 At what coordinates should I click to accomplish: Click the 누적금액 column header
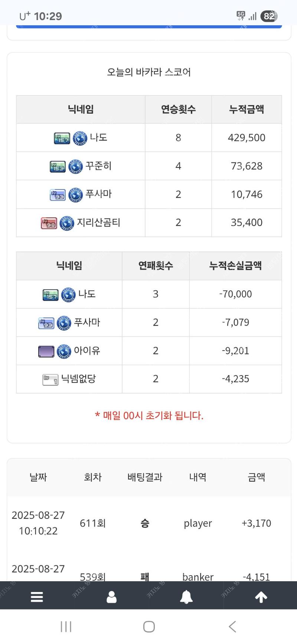point(247,110)
